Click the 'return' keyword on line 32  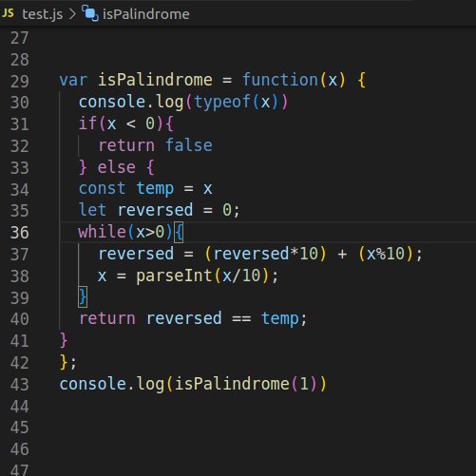coord(126,145)
